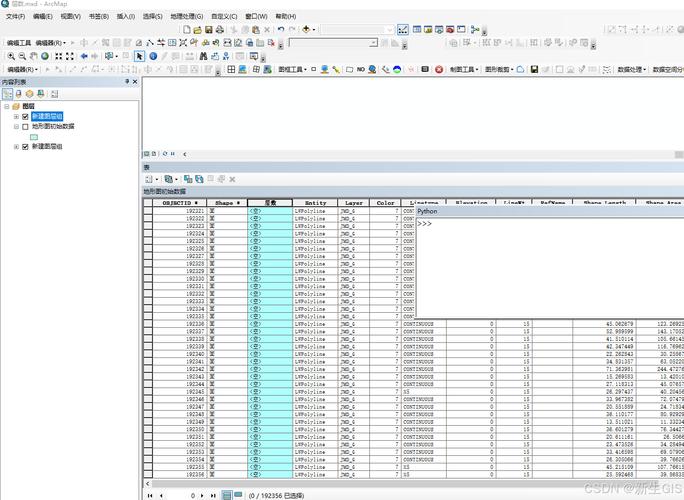This screenshot has height=500, width=684.
Task: Expand the first 新建图层组 tree node
Action: [x=15, y=117]
